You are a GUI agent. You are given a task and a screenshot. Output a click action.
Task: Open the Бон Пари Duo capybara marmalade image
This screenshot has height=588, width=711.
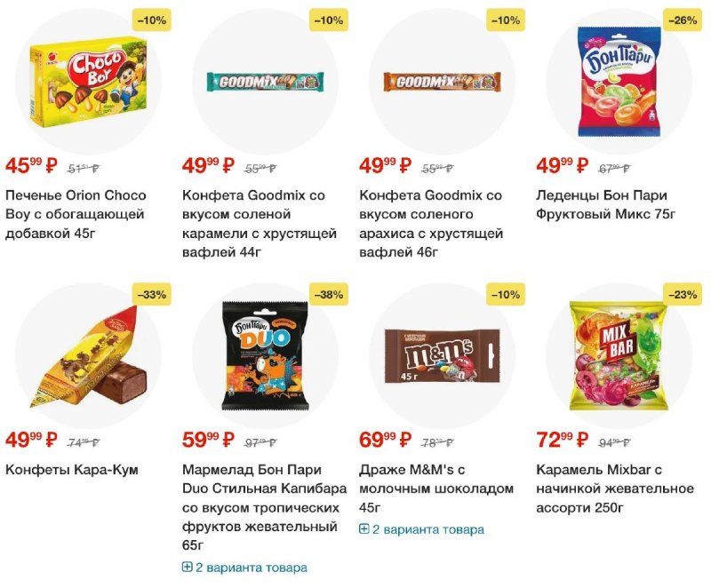[265, 355]
